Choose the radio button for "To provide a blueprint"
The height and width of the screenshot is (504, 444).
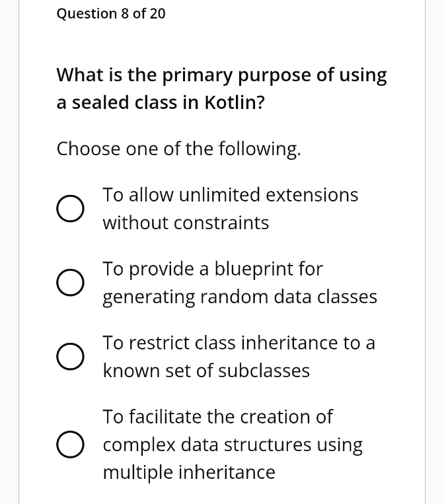point(71,282)
